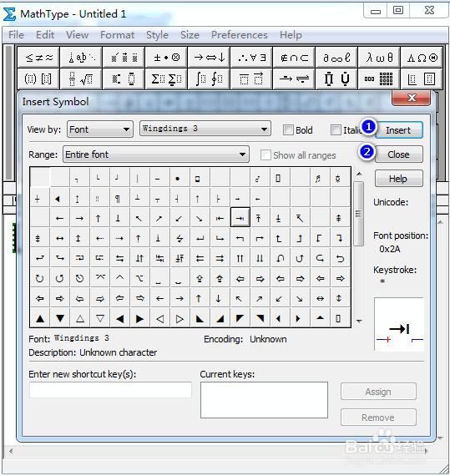The height and width of the screenshot is (476, 450).
Task: Click the Enter new shortcut keys field
Action: 110,390
